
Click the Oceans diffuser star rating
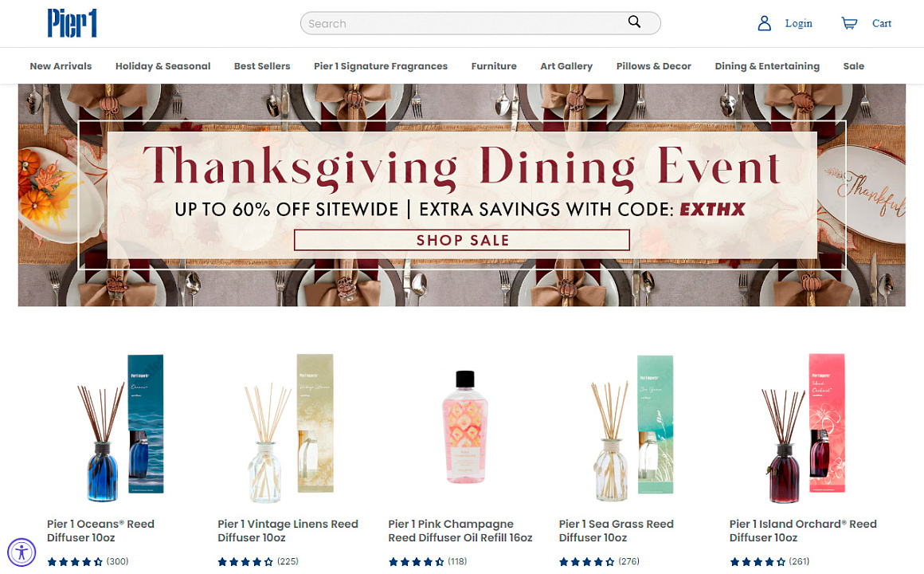point(75,561)
